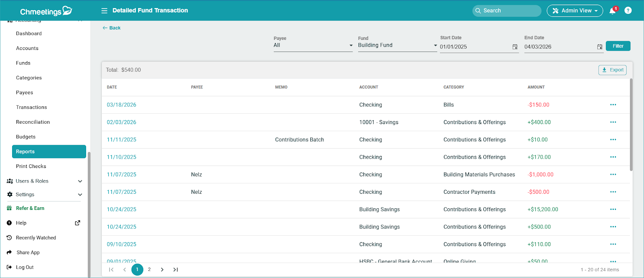Click the help question mark icon
The width and height of the screenshot is (644, 278).
(628, 11)
